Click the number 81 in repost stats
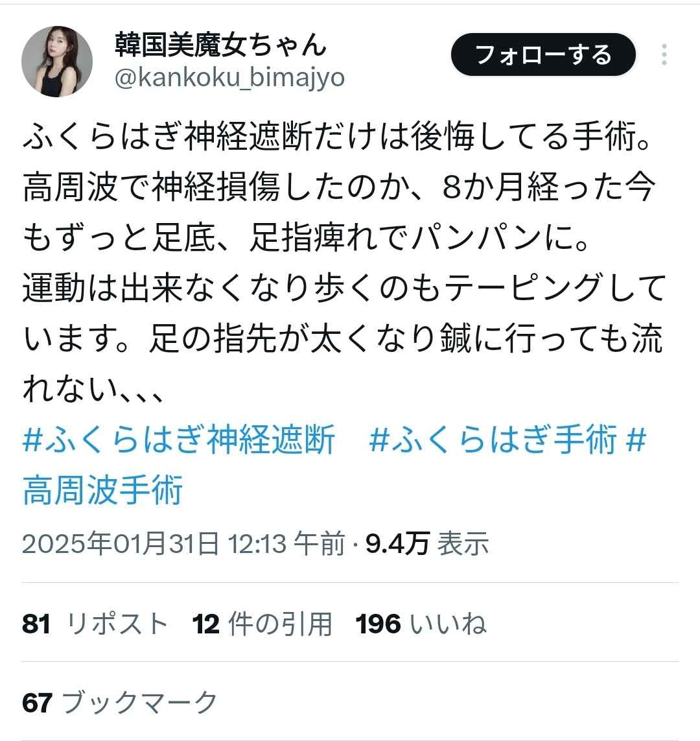Image resolution: width=700 pixels, height=741 pixels. click(x=36, y=624)
